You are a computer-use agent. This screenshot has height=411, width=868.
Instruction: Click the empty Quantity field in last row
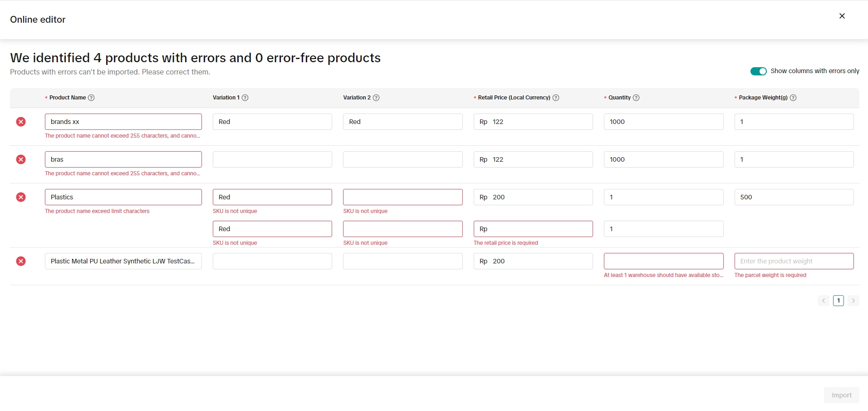(663, 261)
